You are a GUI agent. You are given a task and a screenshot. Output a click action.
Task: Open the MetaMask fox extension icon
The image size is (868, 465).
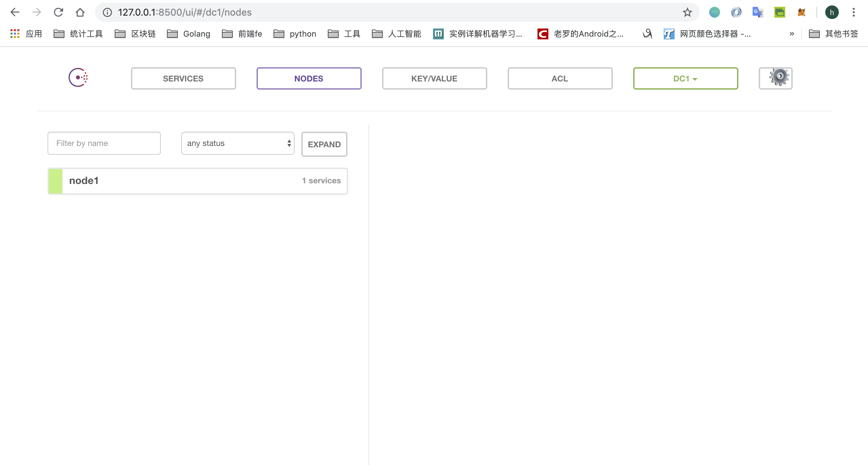click(801, 13)
